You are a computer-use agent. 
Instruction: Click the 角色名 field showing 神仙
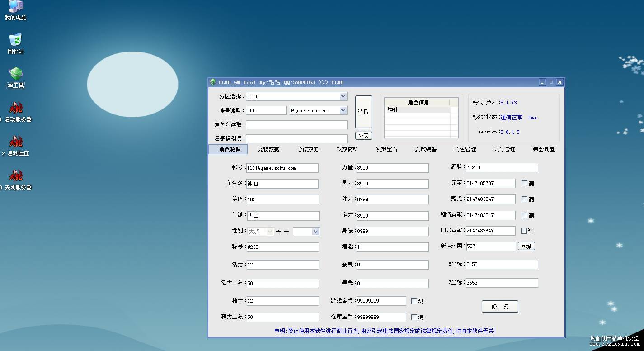point(282,184)
